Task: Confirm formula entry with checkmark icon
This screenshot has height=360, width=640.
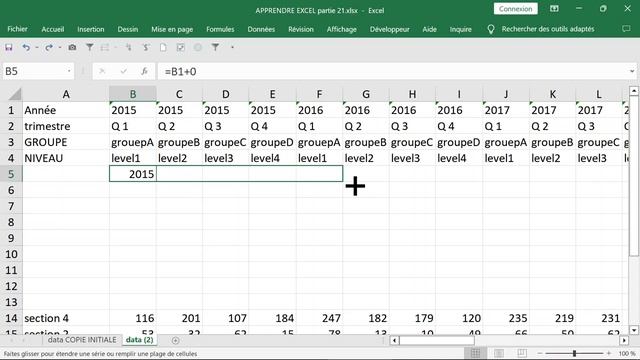Action: click(123, 71)
